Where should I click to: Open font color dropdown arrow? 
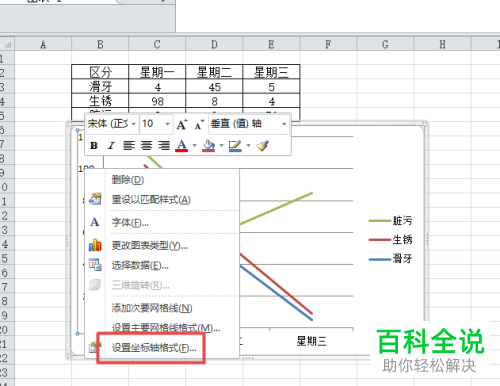click(x=194, y=145)
